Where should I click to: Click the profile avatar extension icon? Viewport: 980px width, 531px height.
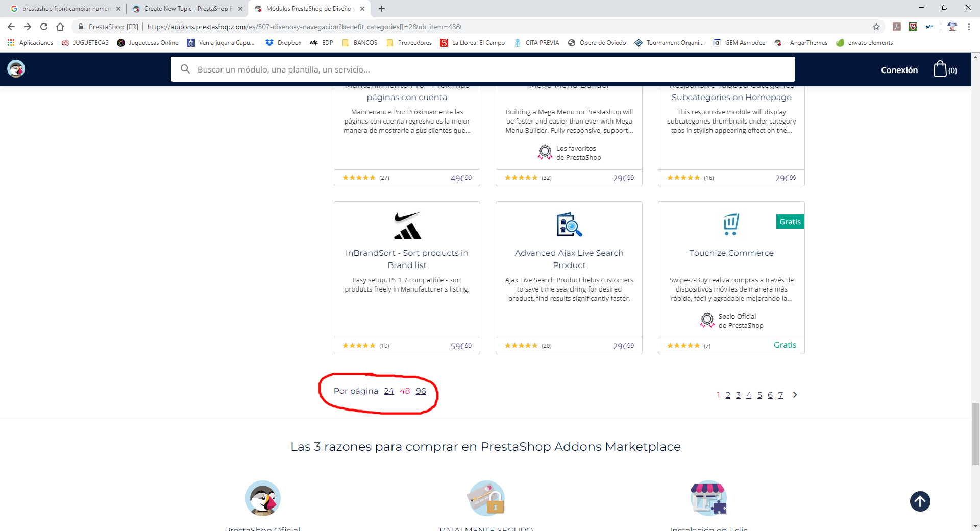click(952, 27)
